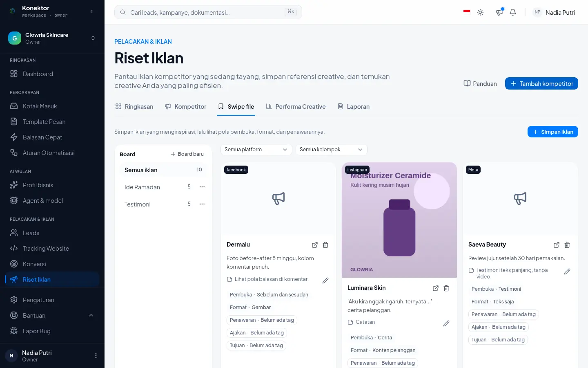Switch to the Kompetitor tab
Viewport: 588px width, 368px height.
[x=185, y=107]
